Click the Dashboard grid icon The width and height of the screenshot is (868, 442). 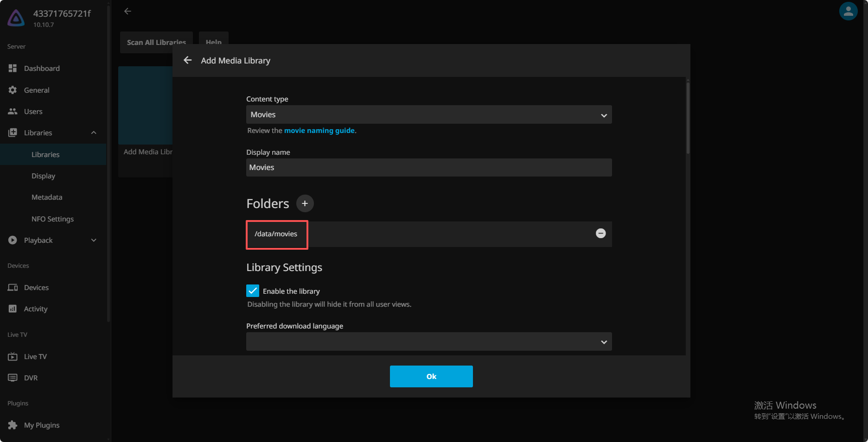13,68
